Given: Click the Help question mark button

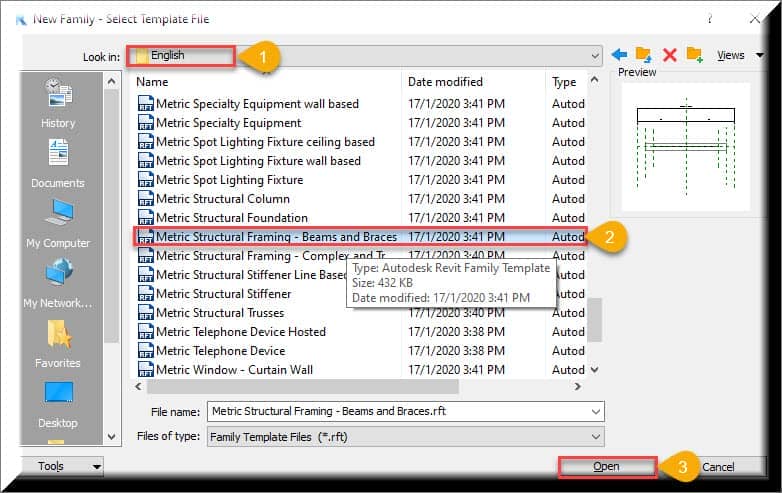Looking at the screenshot, I should (x=709, y=19).
